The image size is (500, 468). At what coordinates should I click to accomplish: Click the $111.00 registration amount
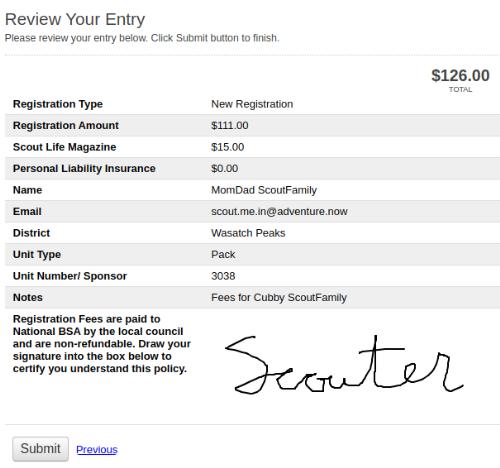point(230,125)
